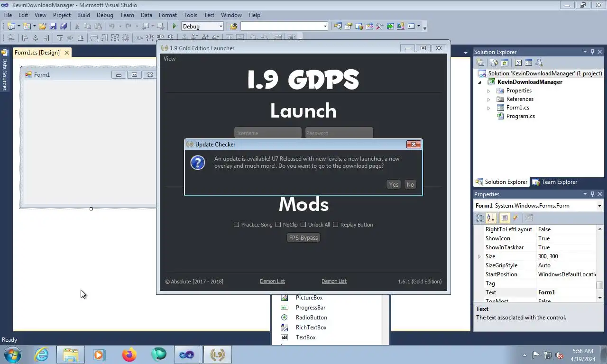Toggle Practice Song checkbox

pyautogui.click(x=236, y=225)
